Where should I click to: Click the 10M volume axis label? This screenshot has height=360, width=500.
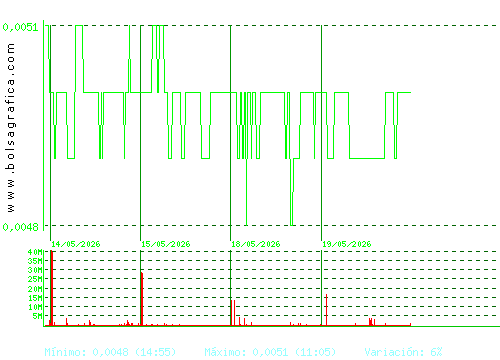click(35, 307)
